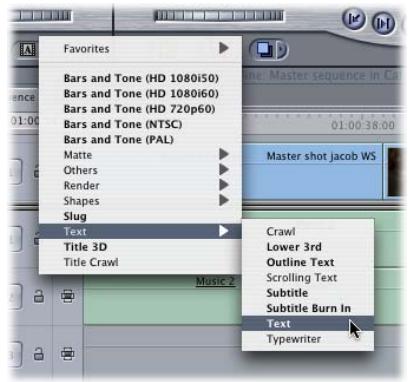Open the highlighted Text submenu in main menu
The height and width of the screenshot is (382, 410).
pos(140,231)
